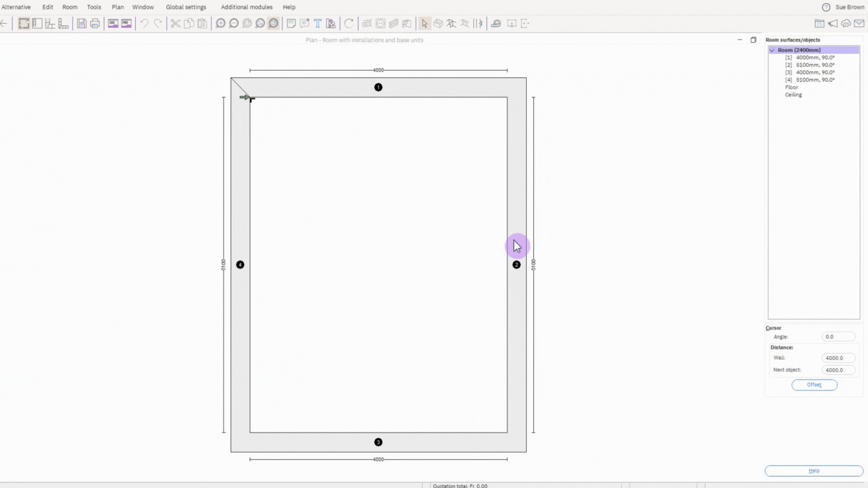Screen dimensions: 868x488
Task: Open the electrical socket placement tool
Action: click(380, 23)
